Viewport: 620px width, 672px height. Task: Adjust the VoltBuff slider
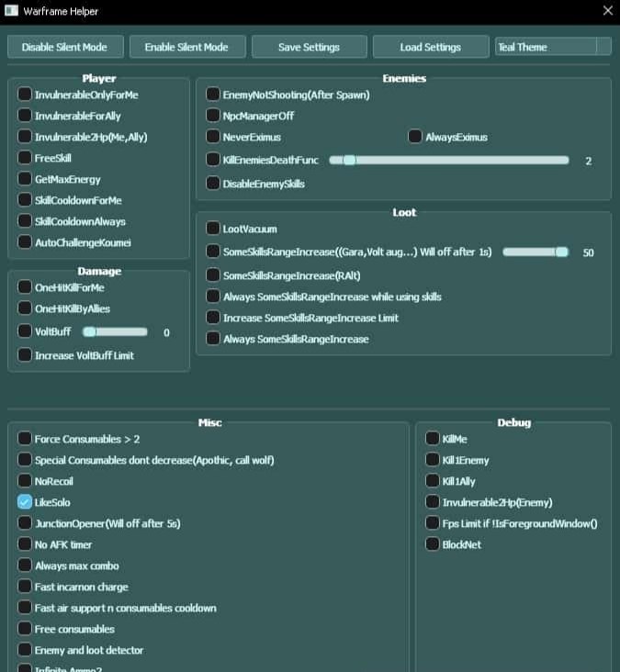(x=115, y=332)
